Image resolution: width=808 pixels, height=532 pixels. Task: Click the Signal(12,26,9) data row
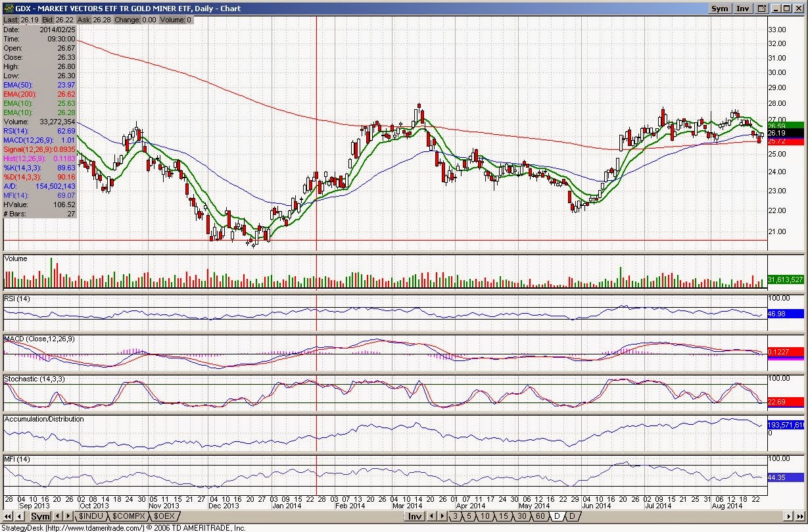39,149
